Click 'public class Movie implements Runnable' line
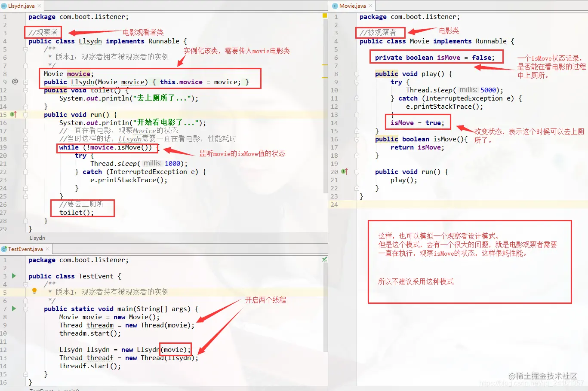The width and height of the screenshot is (588, 391). tap(437, 41)
